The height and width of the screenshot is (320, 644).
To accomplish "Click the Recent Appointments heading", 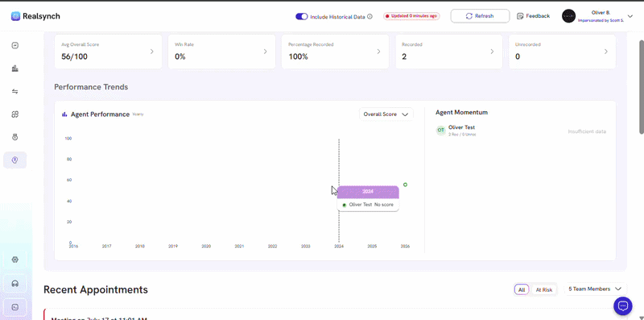I will point(96,289).
